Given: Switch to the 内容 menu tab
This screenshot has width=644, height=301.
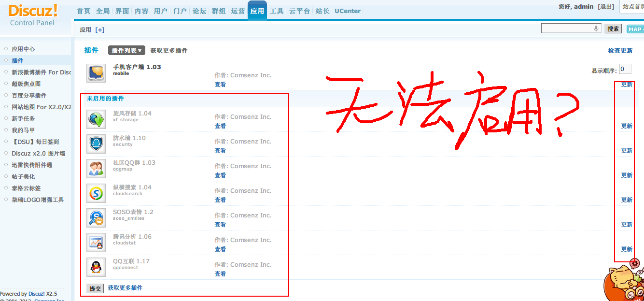Looking at the screenshot, I should point(141,11).
